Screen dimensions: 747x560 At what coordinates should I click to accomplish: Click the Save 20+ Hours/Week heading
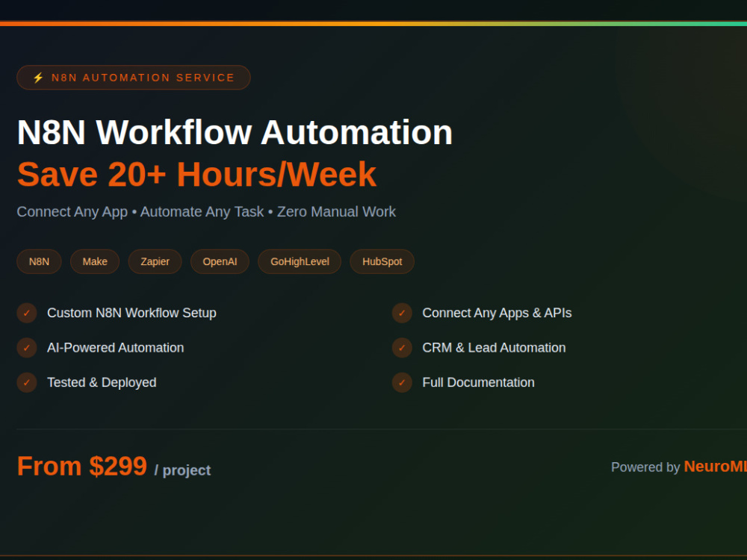click(x=196, y=174)
